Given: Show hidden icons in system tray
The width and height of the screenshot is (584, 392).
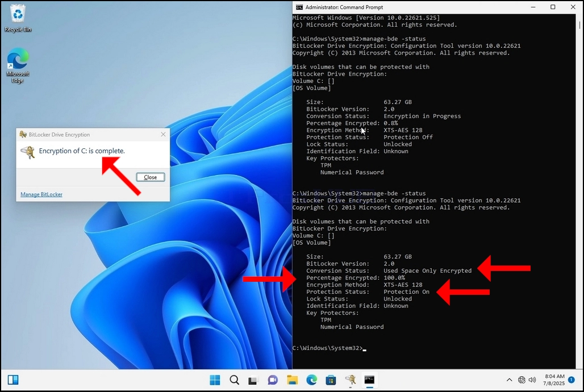Looking at the screenshot, I should [509, 380].
